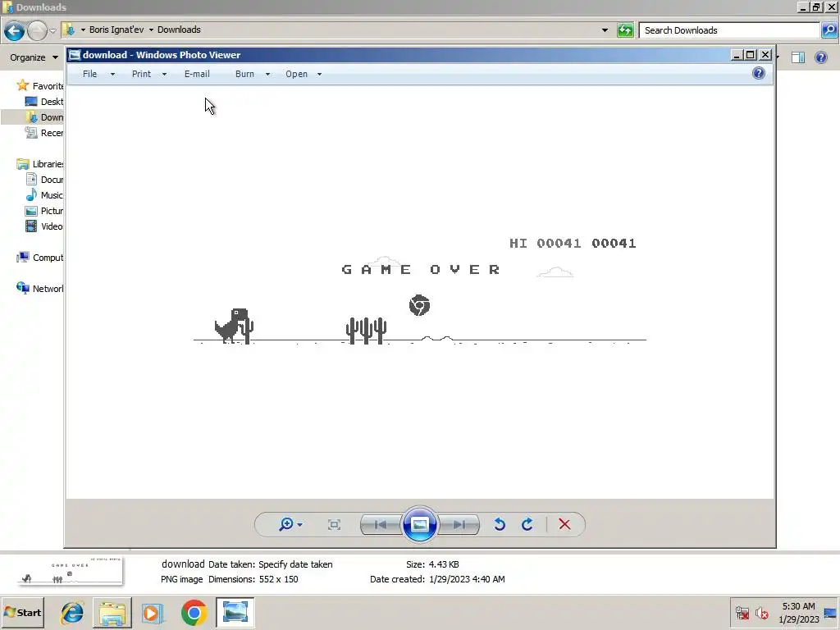This screenshot has width=840, height=630.
Task: Rotate the image counterclockwise
Action: pyautogui.click(x=500, y=524)
